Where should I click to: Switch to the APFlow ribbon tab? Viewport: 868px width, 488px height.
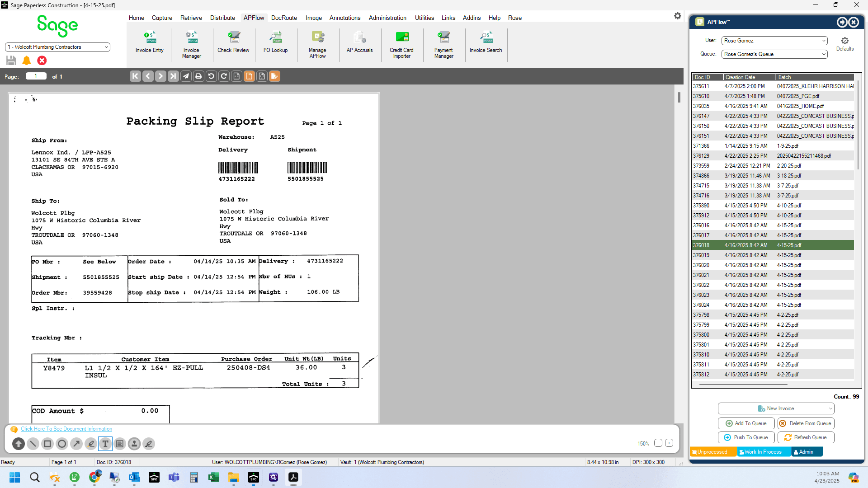pos(254,18)
